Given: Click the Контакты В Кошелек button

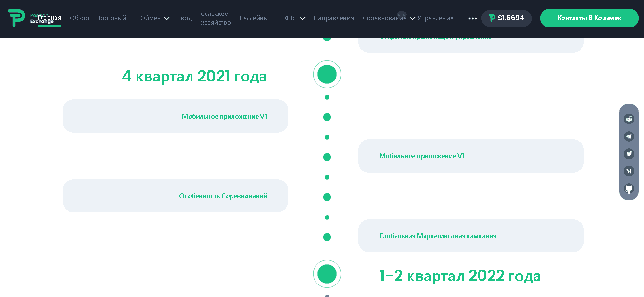Looking at the screenshot, I should [589, 18].
